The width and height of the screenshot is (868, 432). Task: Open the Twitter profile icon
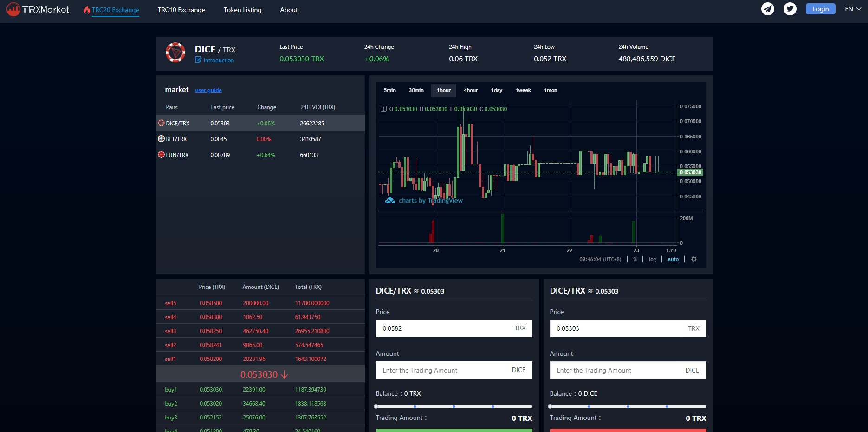(790, 9)
